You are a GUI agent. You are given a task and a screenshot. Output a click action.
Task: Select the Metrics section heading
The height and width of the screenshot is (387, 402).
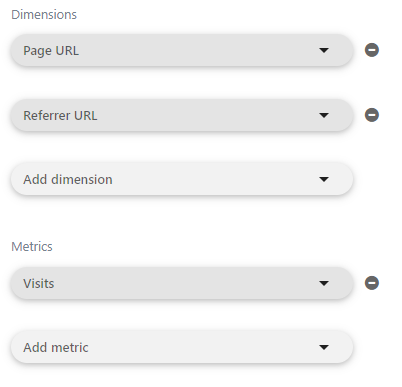pos(32,247)
